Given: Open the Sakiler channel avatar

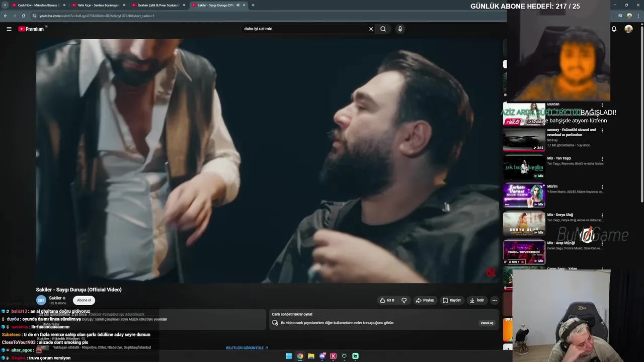Looking at the screenshot, I should tap(41, 300).
